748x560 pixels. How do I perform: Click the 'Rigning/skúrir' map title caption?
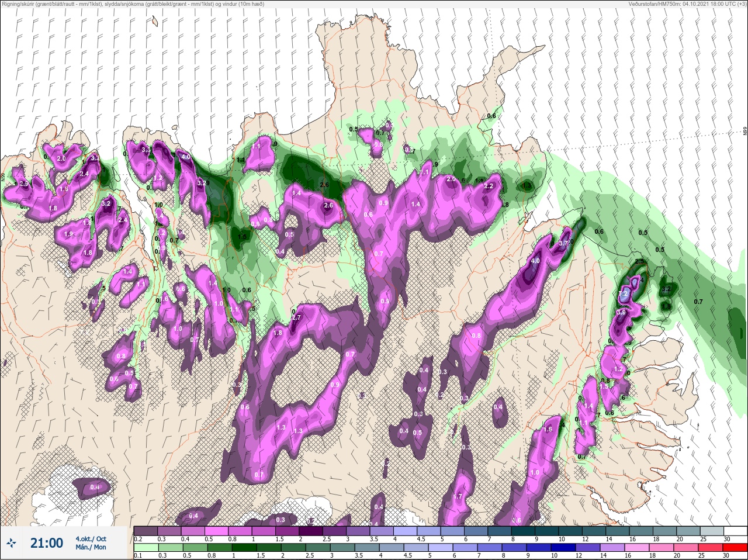pyautogui.click(x=133, y=4)
